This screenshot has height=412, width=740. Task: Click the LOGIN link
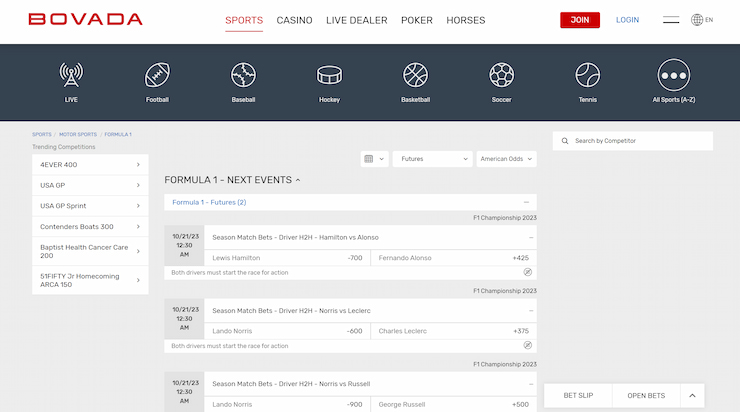coord(627,20)
